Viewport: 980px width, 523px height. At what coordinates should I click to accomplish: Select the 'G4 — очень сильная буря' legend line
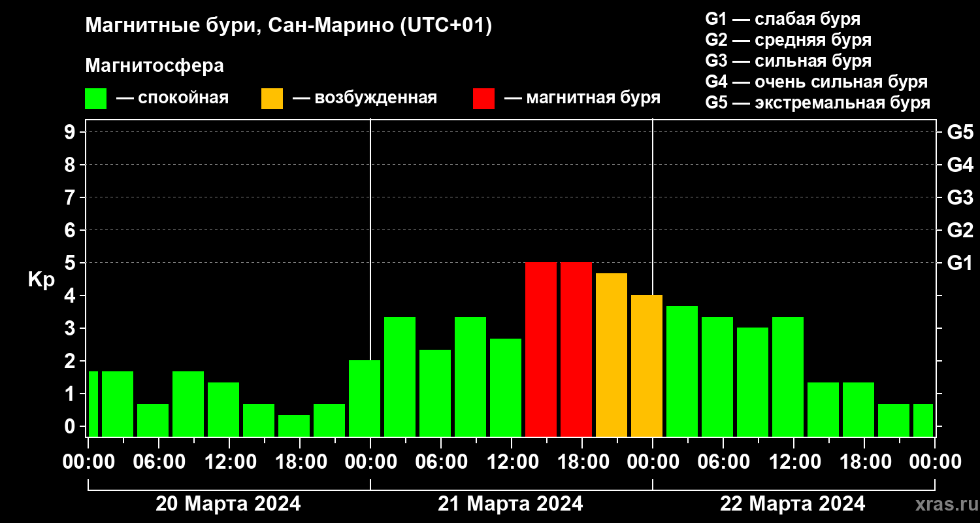817,82
